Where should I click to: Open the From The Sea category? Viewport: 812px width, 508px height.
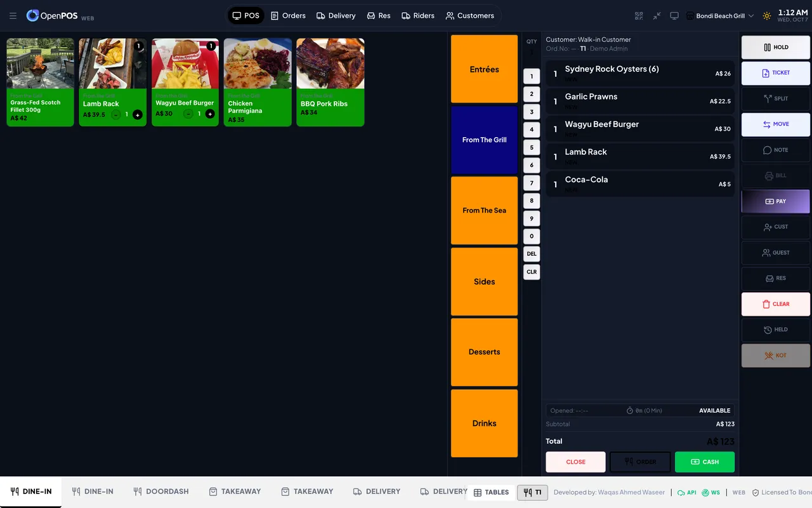(484, 211)
